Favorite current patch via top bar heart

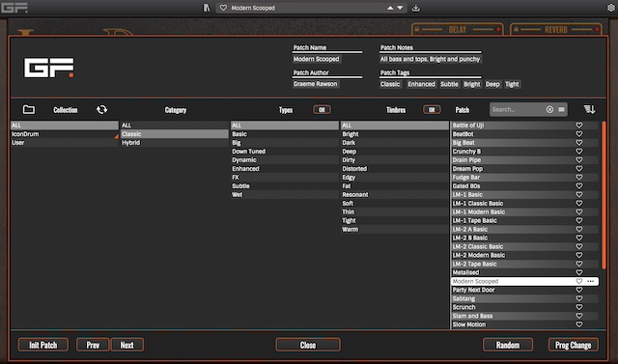(x=223, y=8)
